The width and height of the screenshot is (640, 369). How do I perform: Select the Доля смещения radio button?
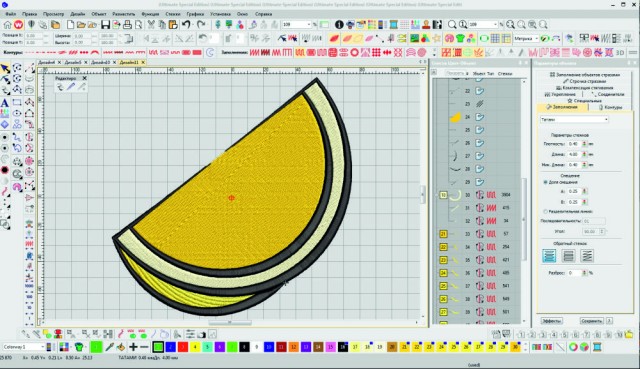pos(545,182)
